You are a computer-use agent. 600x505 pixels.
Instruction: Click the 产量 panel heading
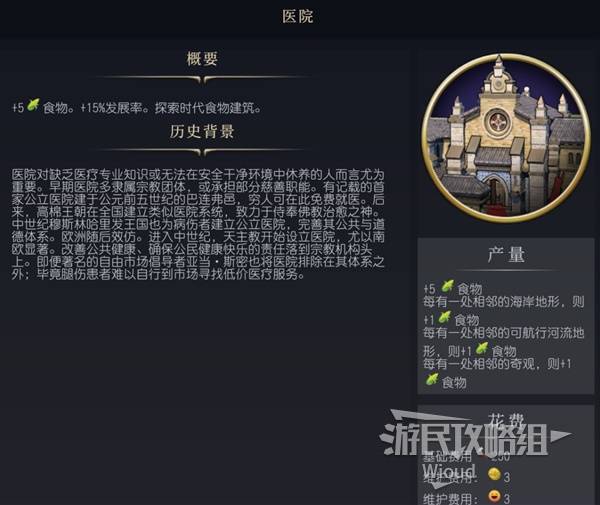(506, 255)
